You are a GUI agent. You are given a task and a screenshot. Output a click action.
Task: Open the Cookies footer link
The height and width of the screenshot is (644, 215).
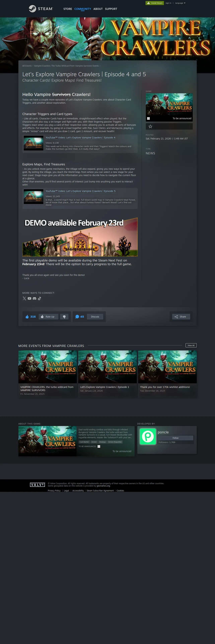click(120, 491)
